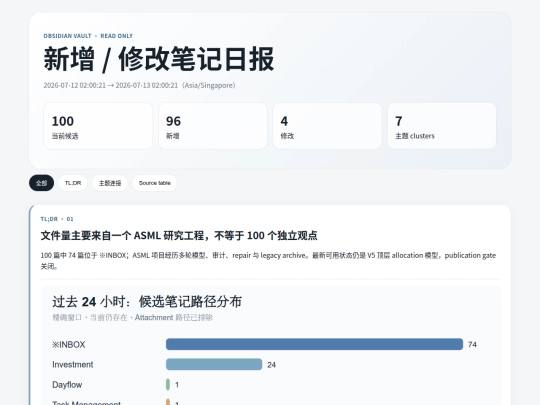This screenshot has height=405, width=540.
Task: Click the Dayflow chart label
Action: point(67,385)
